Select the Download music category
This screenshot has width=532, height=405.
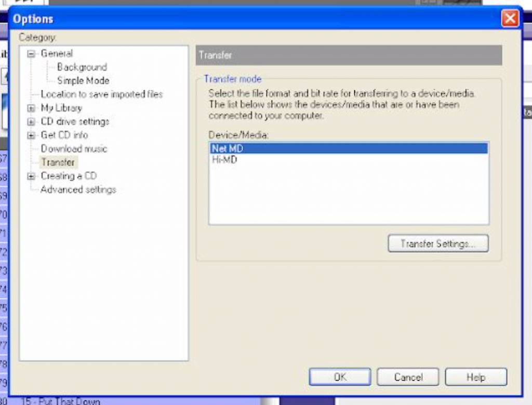(74, 148)
